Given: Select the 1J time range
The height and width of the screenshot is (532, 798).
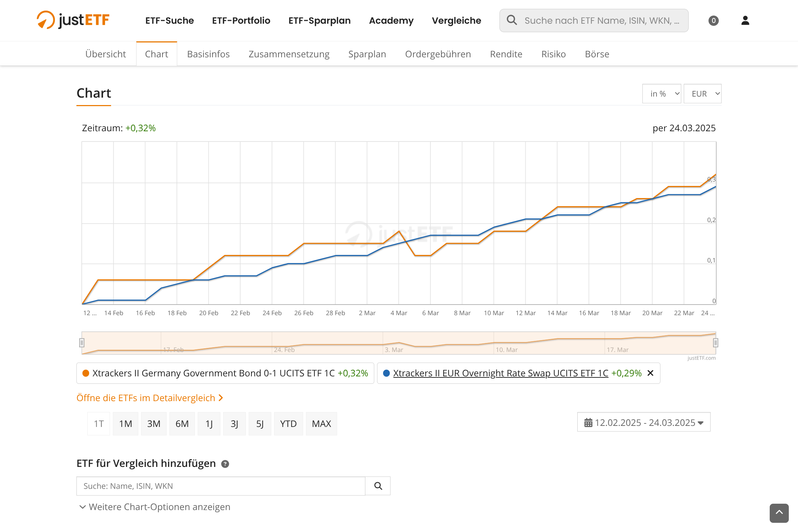Looking at the screenshot, I should 209,424.
